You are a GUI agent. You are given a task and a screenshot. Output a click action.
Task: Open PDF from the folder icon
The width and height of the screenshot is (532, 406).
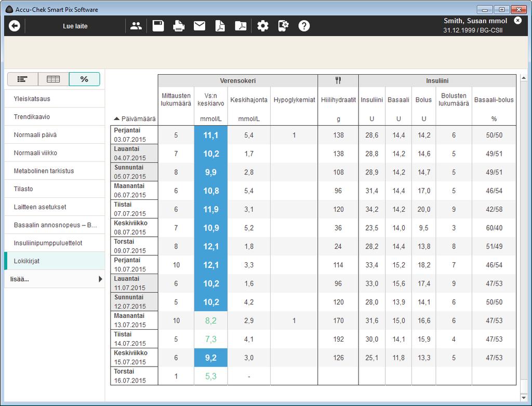pos(241,26)
